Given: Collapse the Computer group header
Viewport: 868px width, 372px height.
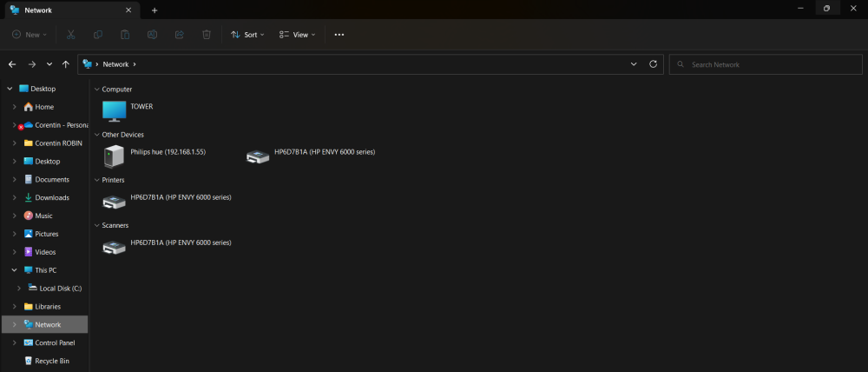Looking at the screenshot, I should pyautogui.click(x=97, y=90).
